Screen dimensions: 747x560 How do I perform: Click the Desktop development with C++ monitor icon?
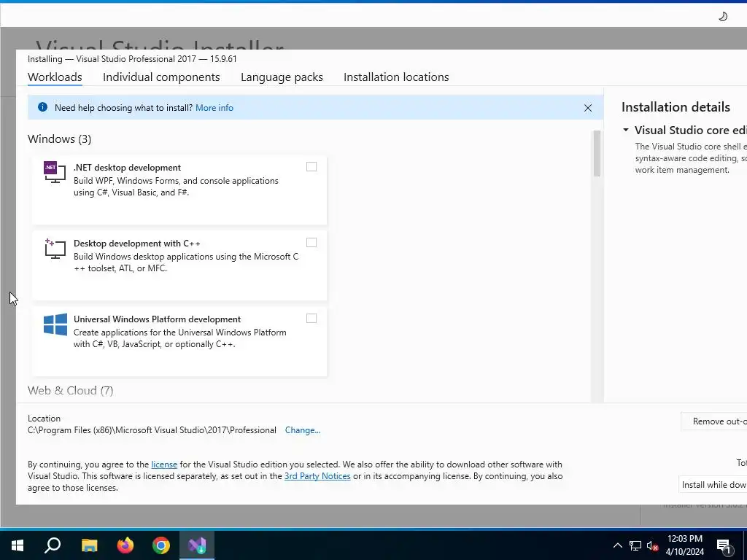(x=55, y=249)
